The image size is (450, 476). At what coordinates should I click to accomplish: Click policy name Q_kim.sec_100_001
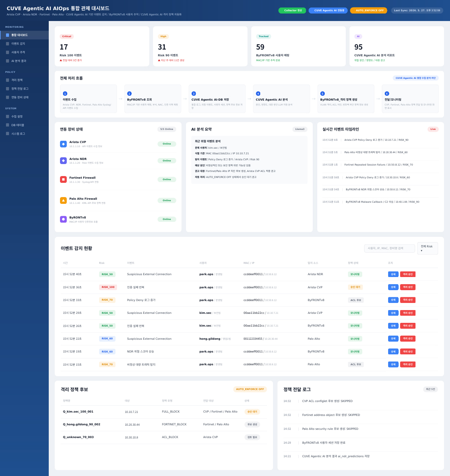pyautogui.click(x=78, y=412)
